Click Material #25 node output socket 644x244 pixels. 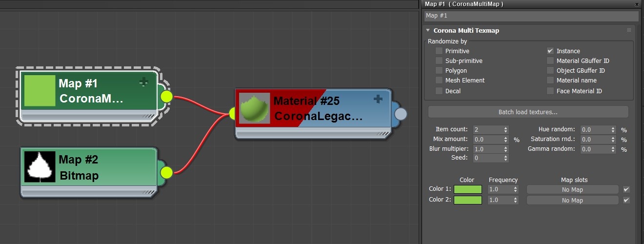[401, 114]
